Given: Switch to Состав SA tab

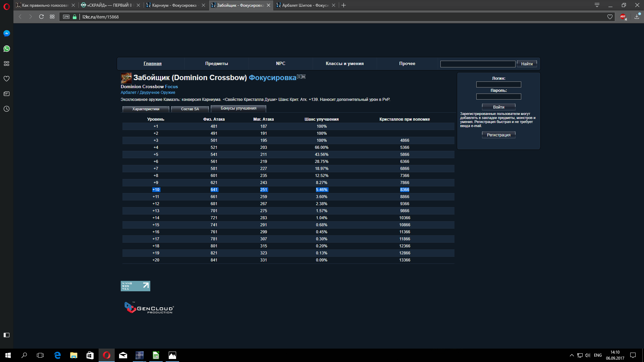Looking at the screenshot, I should [x=190, y=109].
